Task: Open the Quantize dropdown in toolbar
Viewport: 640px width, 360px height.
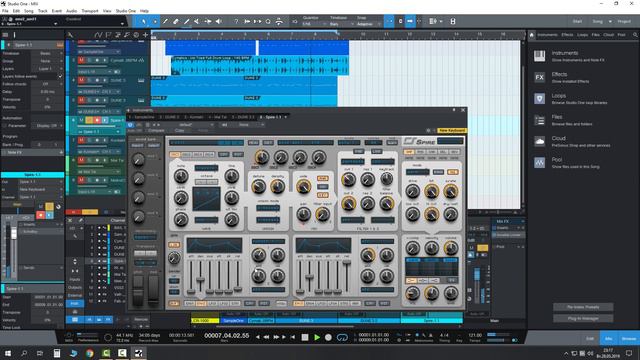Action: pyautogui.click(x=313, y=24)
